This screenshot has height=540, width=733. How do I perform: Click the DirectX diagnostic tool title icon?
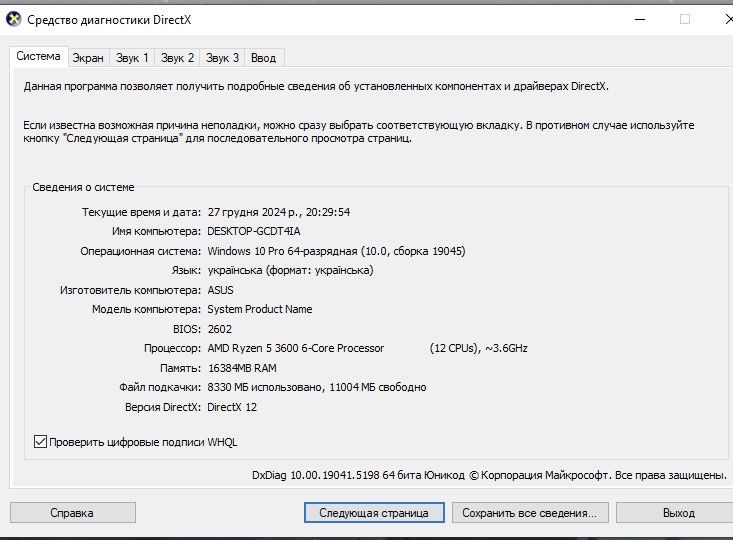click(x=14, y=19)
